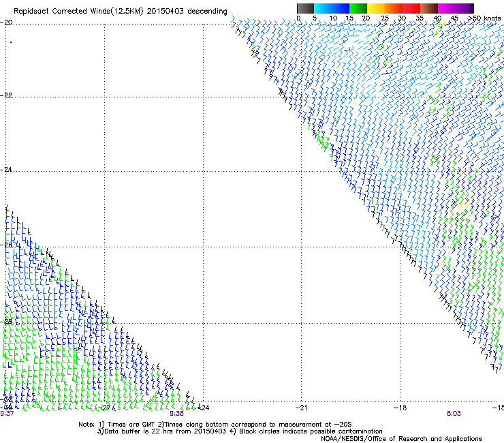504x443 pixels.
Task: Click the latitude label "-22"
Action: coord(6,95)
